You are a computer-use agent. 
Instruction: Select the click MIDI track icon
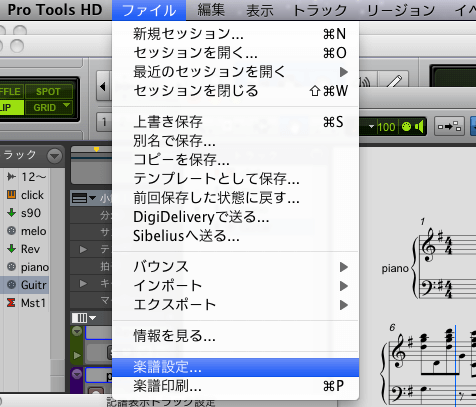(x=11, y=195)
